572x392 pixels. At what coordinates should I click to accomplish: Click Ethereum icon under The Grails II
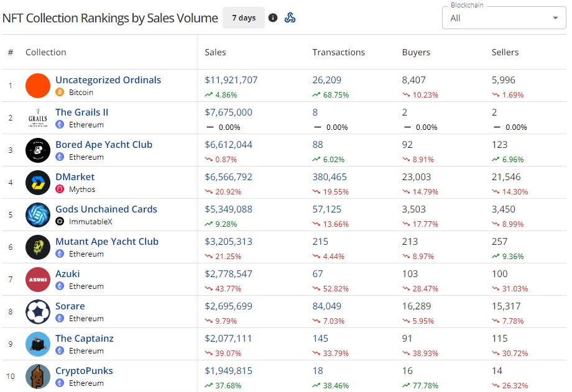tap(60, 125)
